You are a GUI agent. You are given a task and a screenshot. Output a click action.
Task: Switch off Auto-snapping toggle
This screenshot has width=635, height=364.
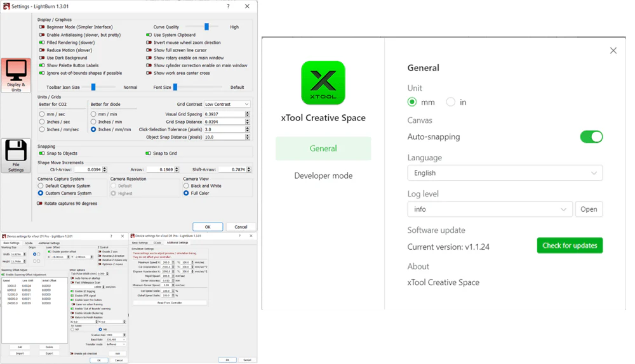coord(591,137)
